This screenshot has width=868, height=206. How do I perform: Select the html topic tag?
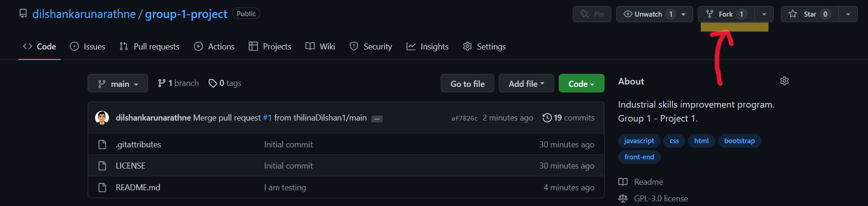click(x=701, y=141)
